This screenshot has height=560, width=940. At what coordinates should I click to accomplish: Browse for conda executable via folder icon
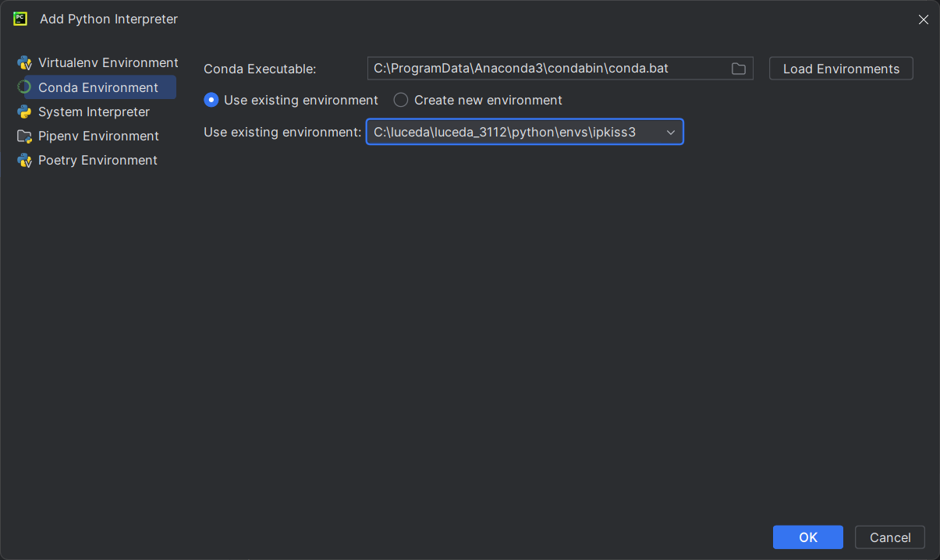tap(738, 69)
